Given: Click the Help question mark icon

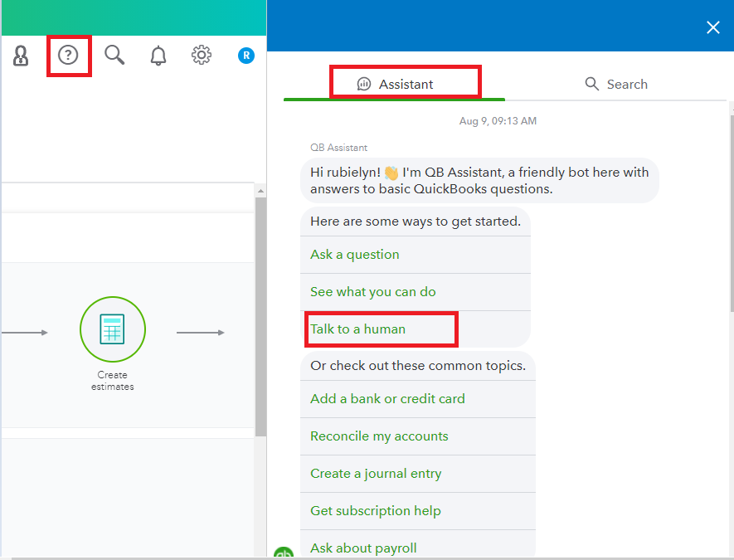Looking at the screenshot, I should (68, 56).
